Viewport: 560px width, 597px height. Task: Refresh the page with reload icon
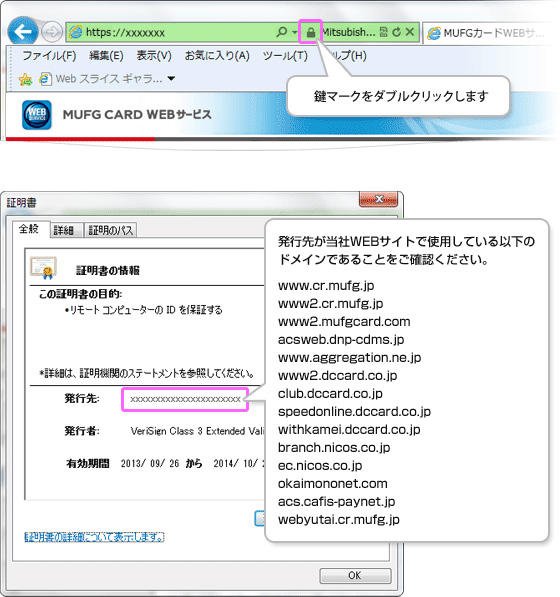coord(396,32)
